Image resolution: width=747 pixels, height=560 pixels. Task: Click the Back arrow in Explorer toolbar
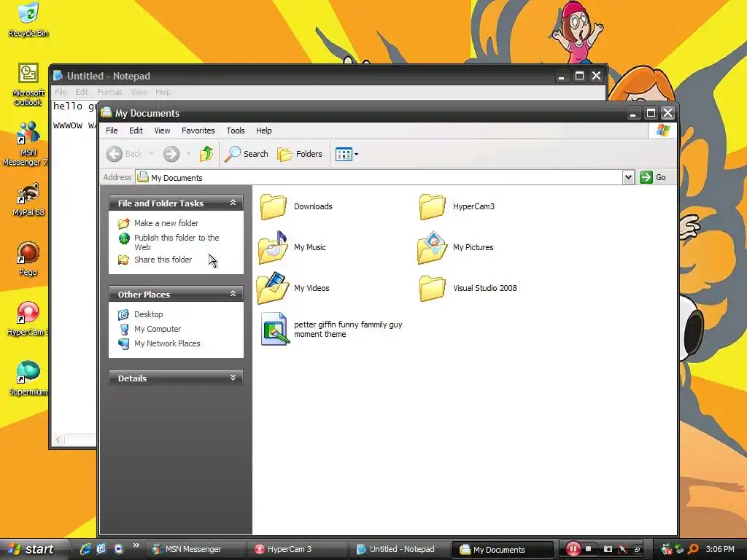pyautogui.click(x=115, y=154)
